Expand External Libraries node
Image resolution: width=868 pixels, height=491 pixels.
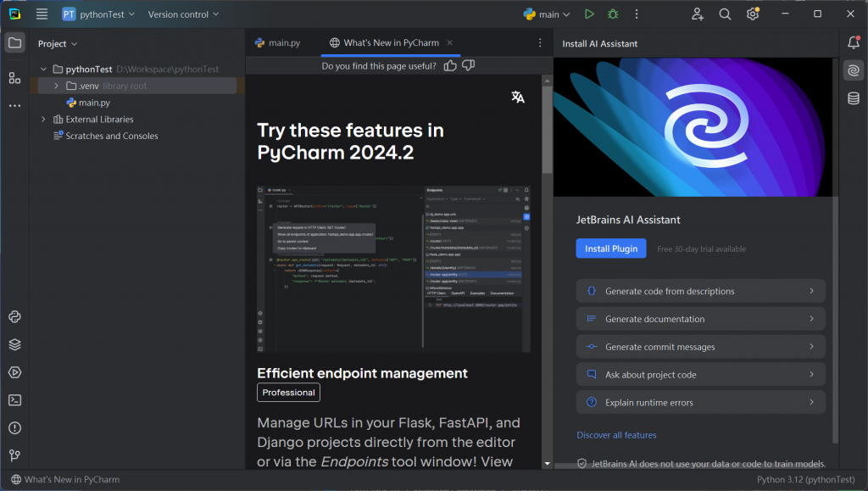click(x=43, y=119)
